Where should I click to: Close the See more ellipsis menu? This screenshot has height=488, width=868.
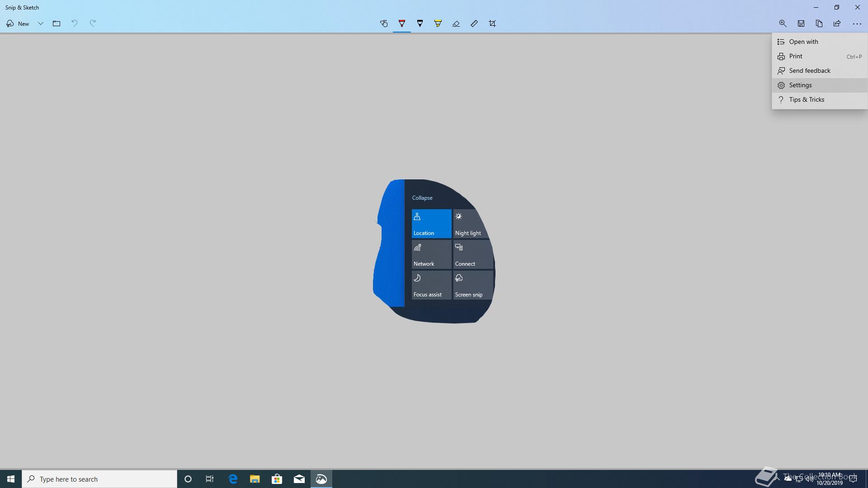[x=857, y=23]
